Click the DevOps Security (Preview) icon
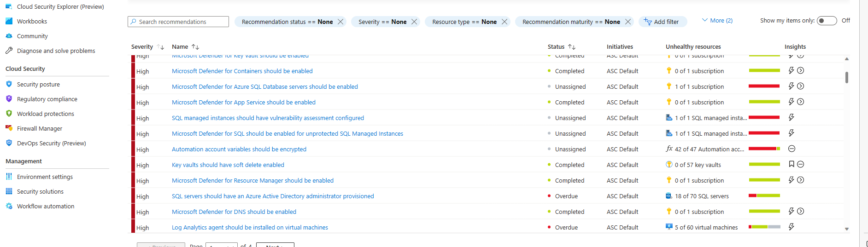The image size is (868, 247). (x=9, y=143)
